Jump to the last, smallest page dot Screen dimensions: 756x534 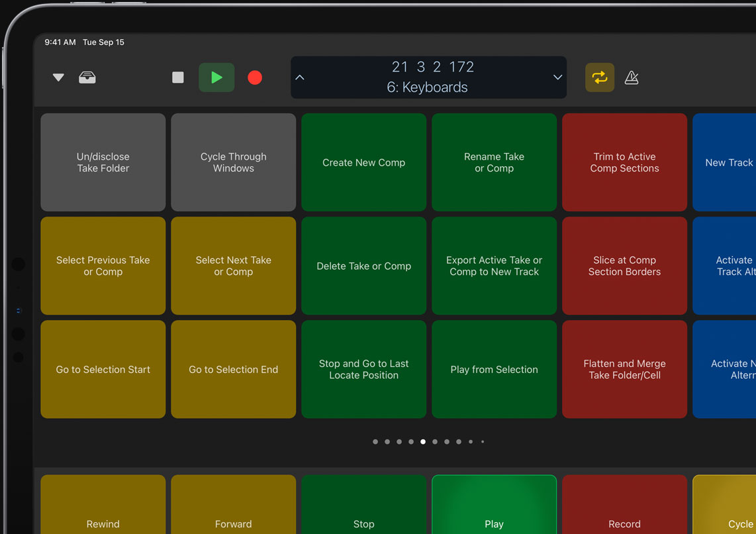(x=483, y=442)
